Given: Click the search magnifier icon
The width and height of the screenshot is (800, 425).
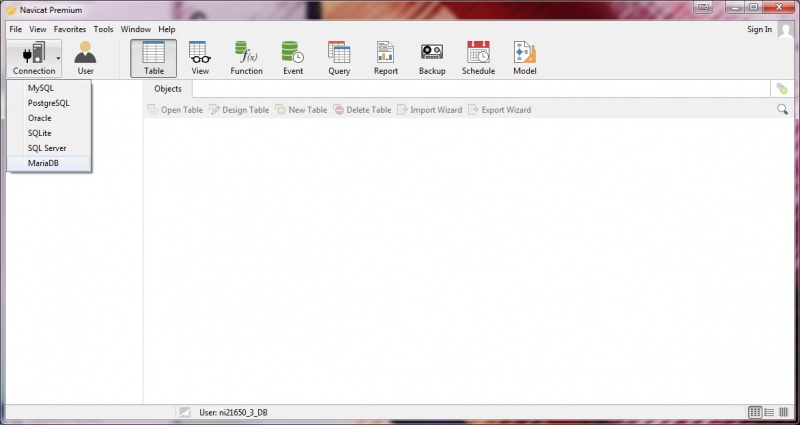Looking at the screenshot, I should 782,109.
